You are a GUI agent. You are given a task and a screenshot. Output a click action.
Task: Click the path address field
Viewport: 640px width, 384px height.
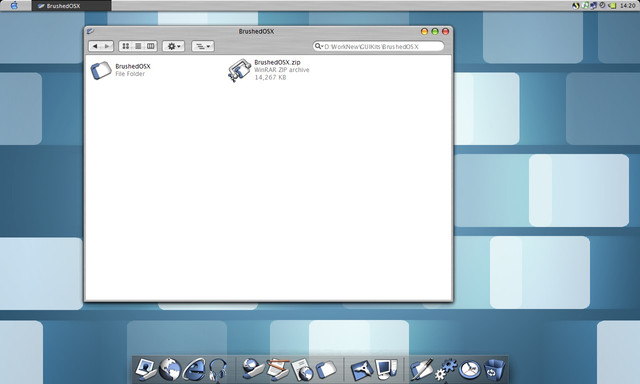point(382,47)
